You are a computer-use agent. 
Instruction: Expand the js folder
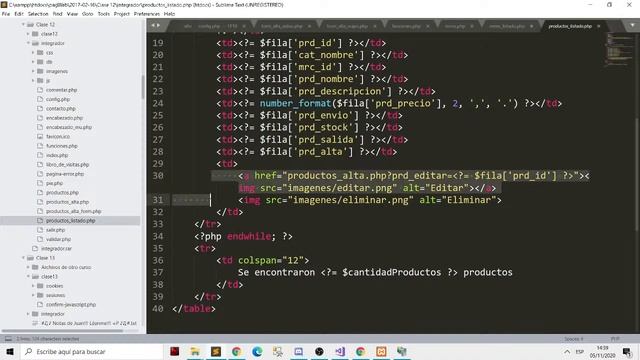click(33, 81)
